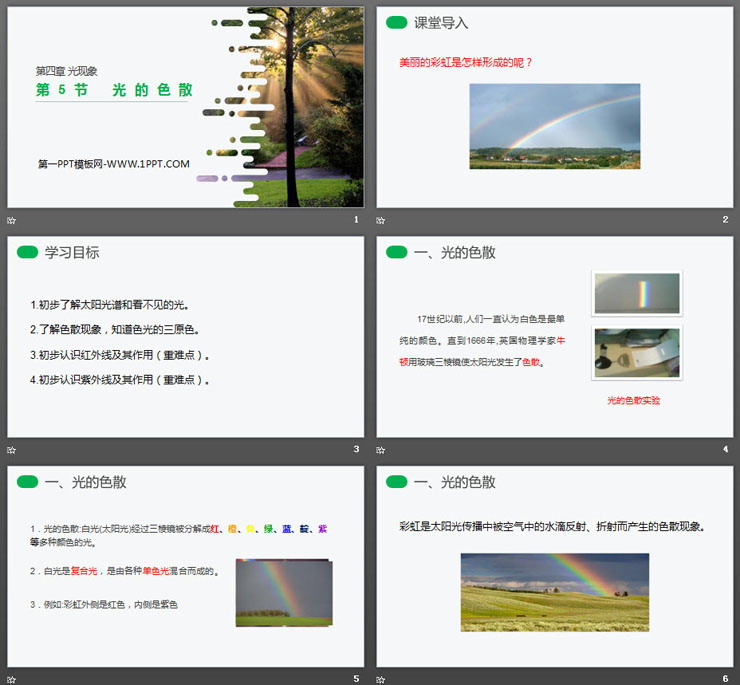Click objective 1.初步了解太阳光谱和看不见的光
This screenshot has height=685, width=740.
[110, 305]
